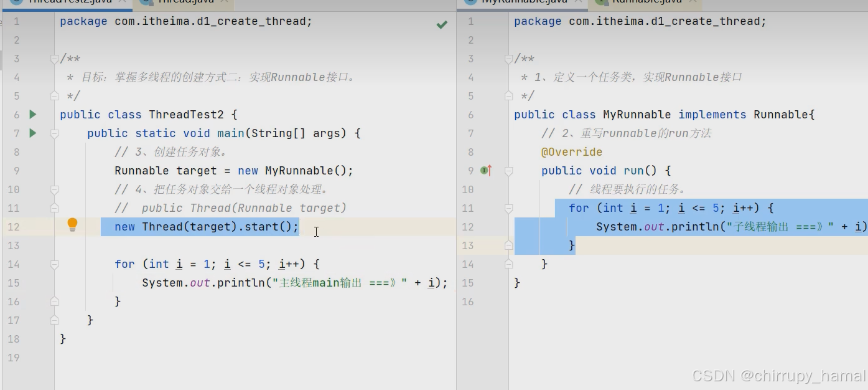The height and width of the screenshot is (390, 868).
Task: Click the fold end marker at line 11 in ThreadTest2
Action: click(54, 208)
